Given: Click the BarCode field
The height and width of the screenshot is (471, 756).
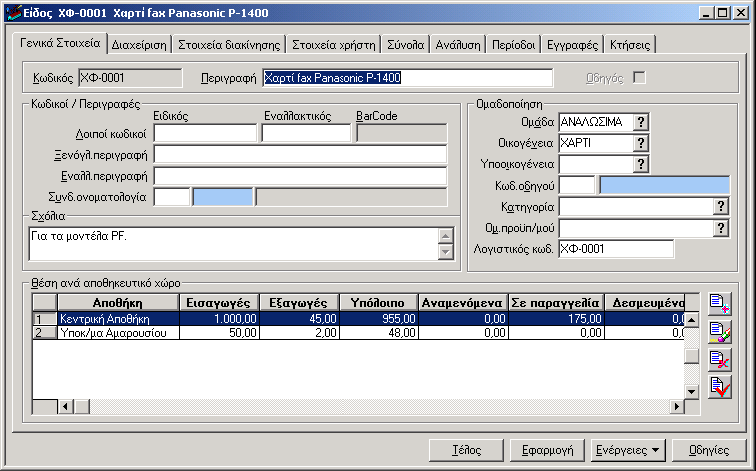Looking at the screenshot, I should pos(402,134).
